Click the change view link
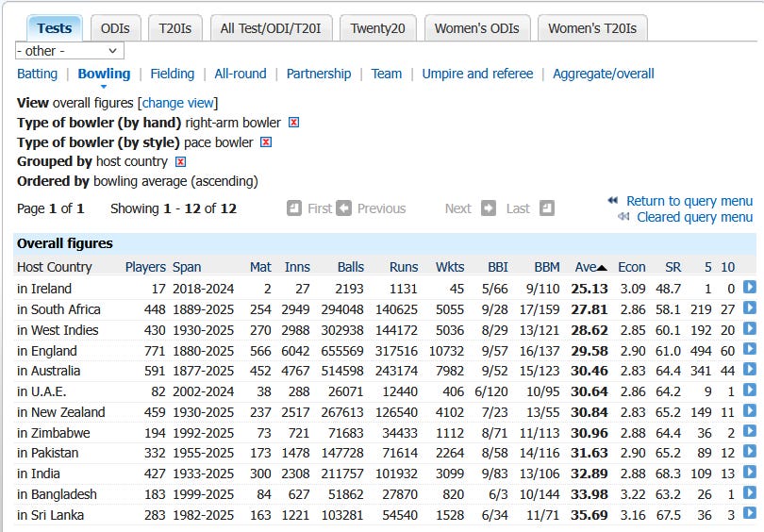Screen dimensions: 764x532 pyautogui.click(x=178, y=103)
